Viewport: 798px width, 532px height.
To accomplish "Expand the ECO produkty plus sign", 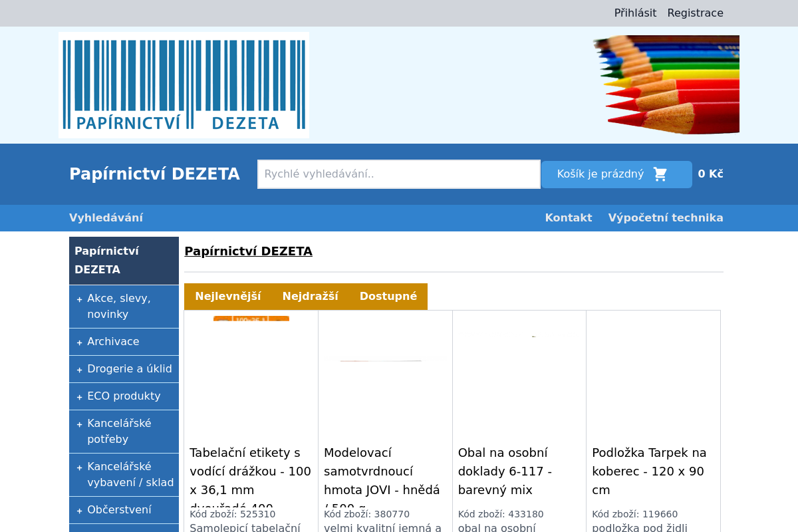I will point(80,397).
